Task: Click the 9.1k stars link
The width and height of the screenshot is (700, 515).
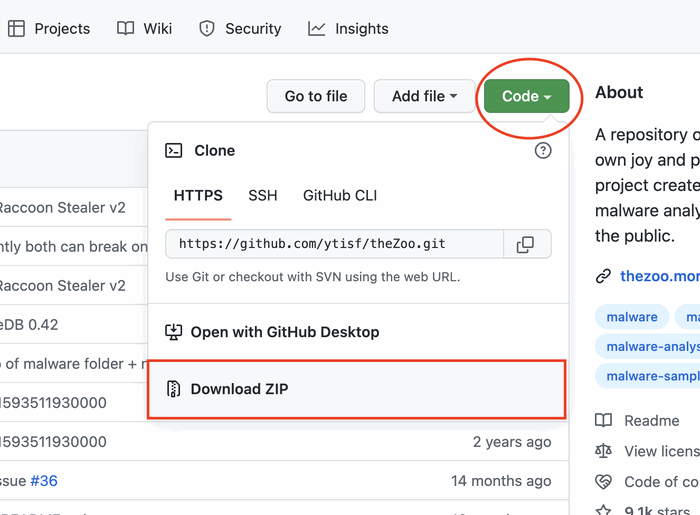Action: coord(657,511)
